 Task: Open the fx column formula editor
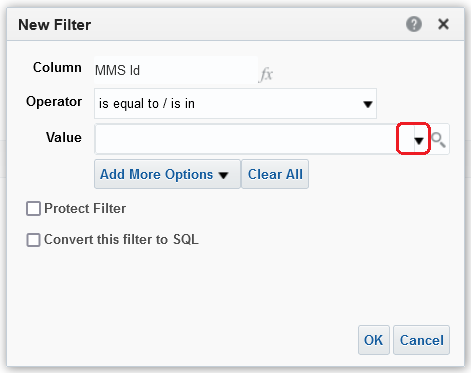coord(266,74)
